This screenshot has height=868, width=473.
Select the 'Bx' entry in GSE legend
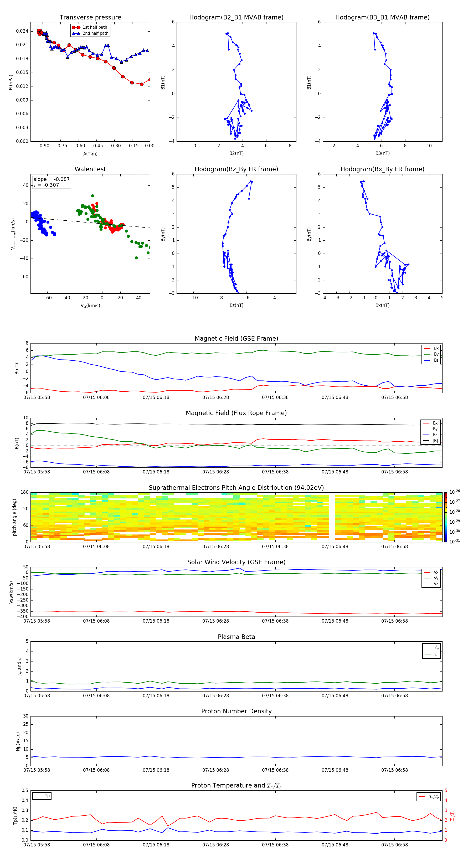coord(431,349)
